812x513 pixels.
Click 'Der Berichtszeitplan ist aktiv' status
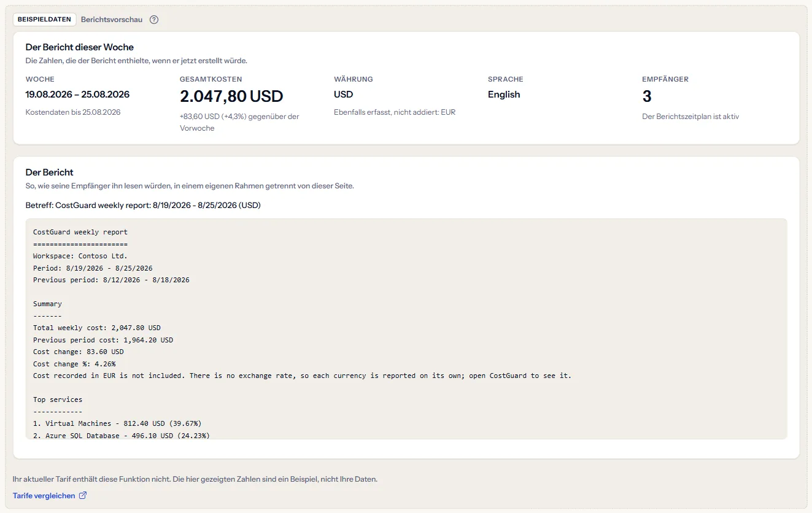pos(690,117)
